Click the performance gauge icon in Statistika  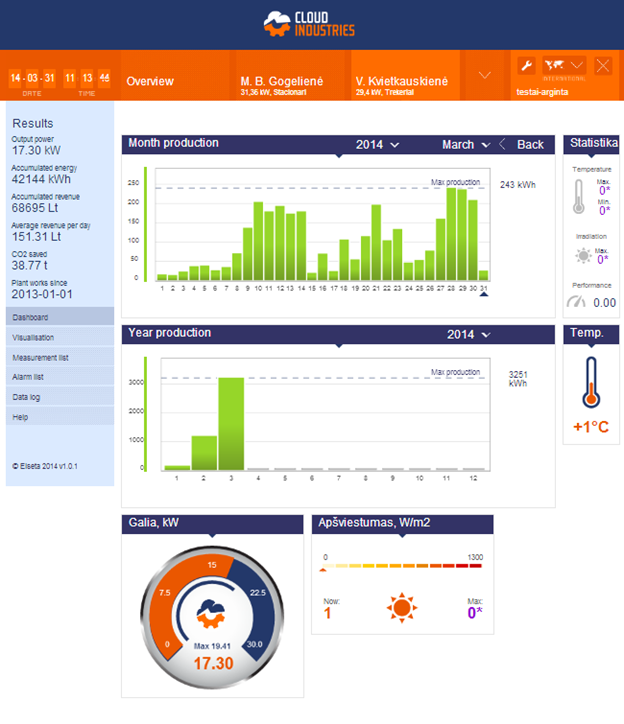coord(576,301)
